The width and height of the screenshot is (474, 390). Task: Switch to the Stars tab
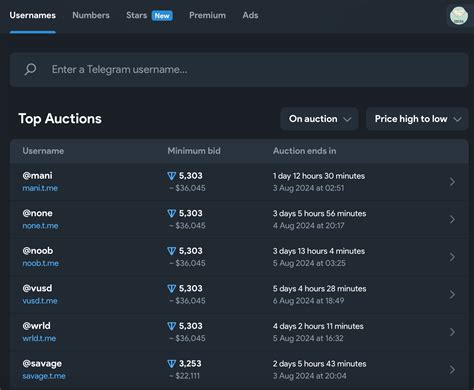coord(137,15)
